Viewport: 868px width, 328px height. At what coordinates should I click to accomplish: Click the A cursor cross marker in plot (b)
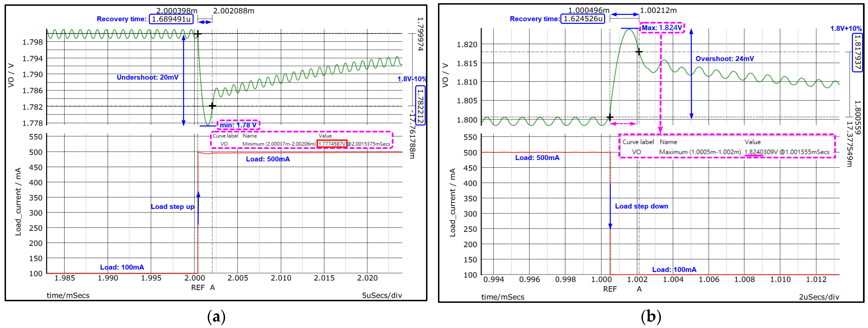coord(639,52)
